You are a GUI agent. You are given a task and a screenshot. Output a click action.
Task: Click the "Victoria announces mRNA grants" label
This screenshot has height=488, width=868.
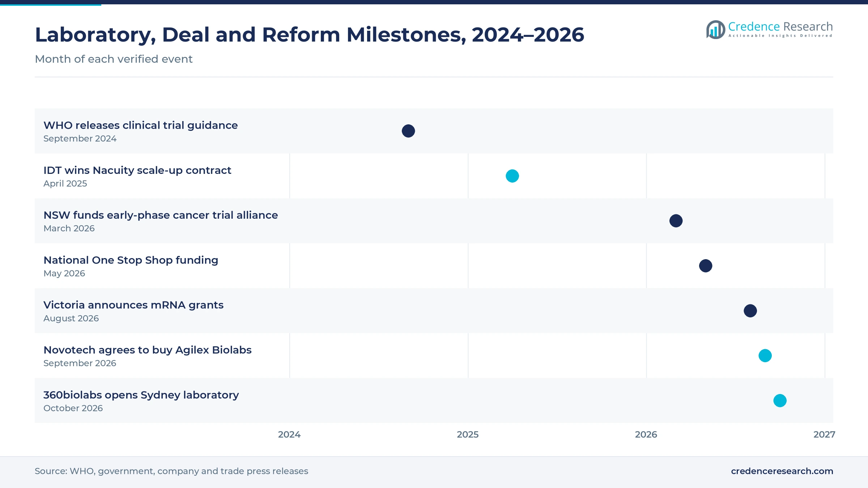[133, 305]
